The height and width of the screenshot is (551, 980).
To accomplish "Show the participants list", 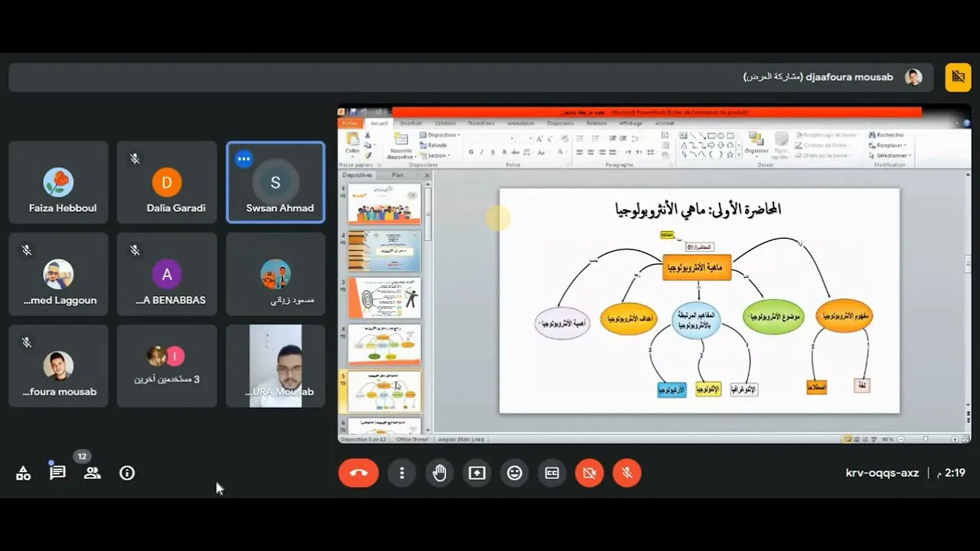I will click(x=92, y=473).
